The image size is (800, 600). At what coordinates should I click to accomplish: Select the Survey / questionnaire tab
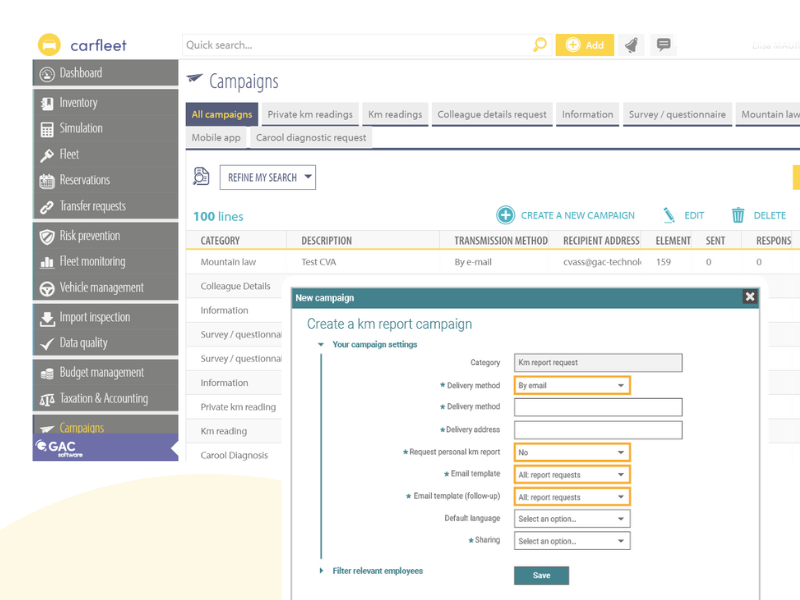tap(677, 114)
